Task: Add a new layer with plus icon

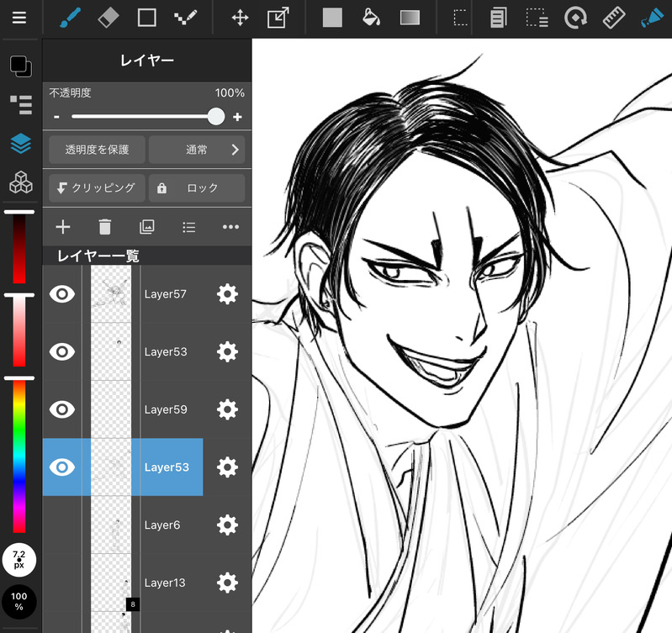Action: click(x=63, y=227)
